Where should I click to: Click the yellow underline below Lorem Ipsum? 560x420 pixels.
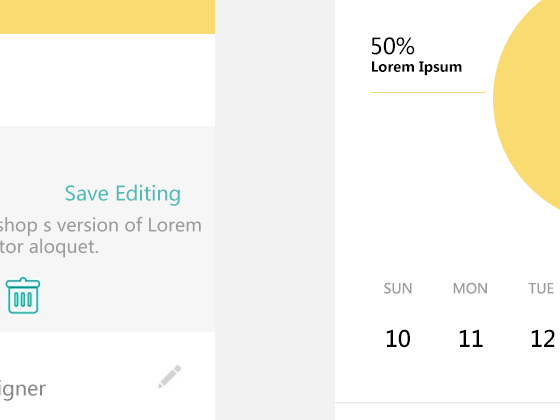[x=428, y=92]
